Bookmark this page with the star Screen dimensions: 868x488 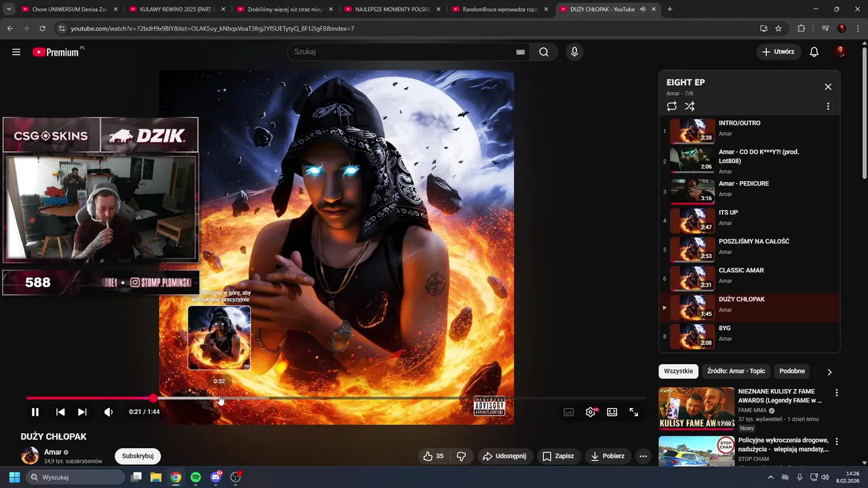(778, 28)
